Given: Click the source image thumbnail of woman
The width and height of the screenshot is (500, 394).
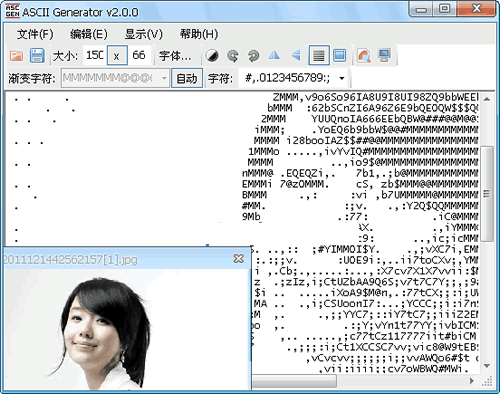Looking at the screenshot, I should pos(128,329).
